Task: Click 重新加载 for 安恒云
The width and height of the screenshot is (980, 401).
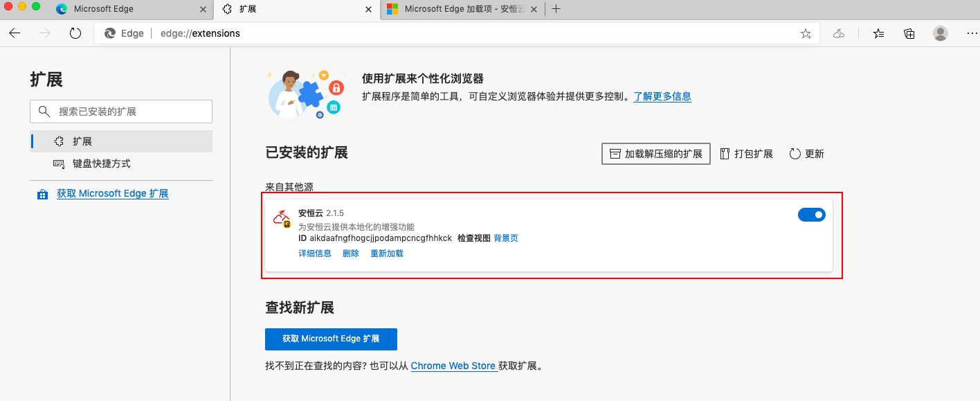Action: (x=387, y=253)
